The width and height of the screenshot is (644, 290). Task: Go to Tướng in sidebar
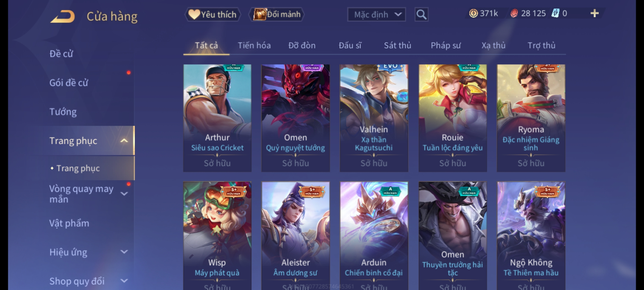pos(63,112)
